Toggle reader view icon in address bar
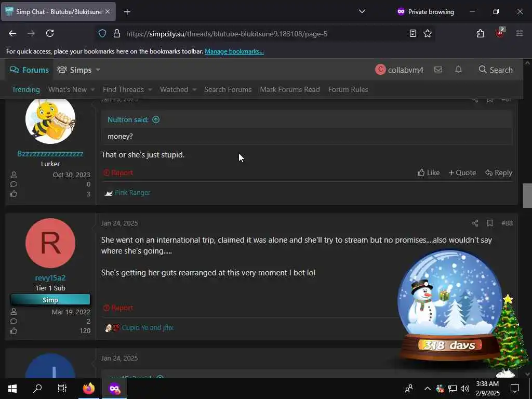 [x=413, y=33]
